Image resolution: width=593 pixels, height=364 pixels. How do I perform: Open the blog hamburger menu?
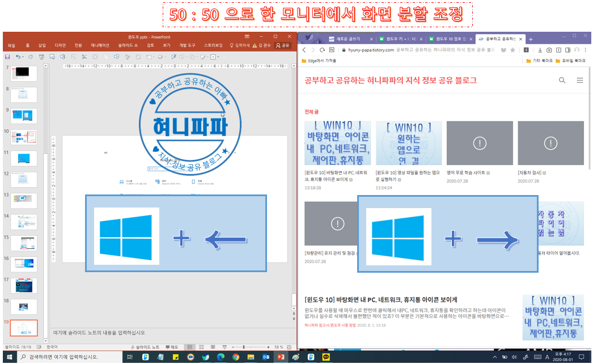coord(580,80)
